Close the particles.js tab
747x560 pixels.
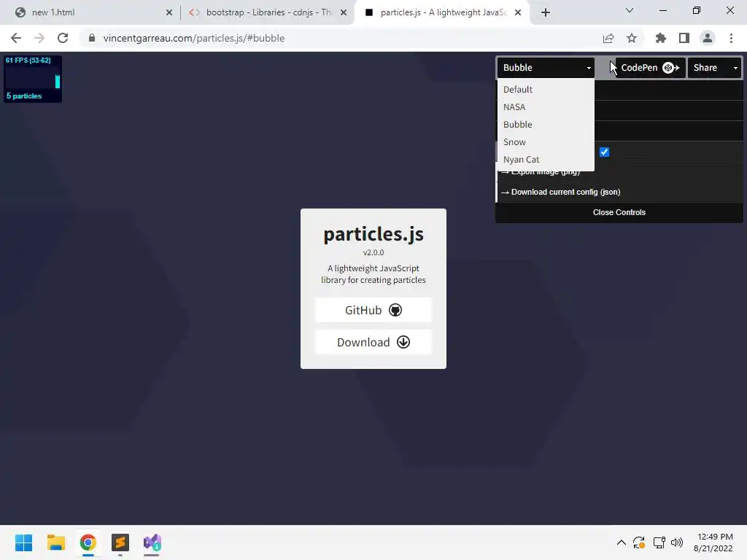[x=518, y=13]
